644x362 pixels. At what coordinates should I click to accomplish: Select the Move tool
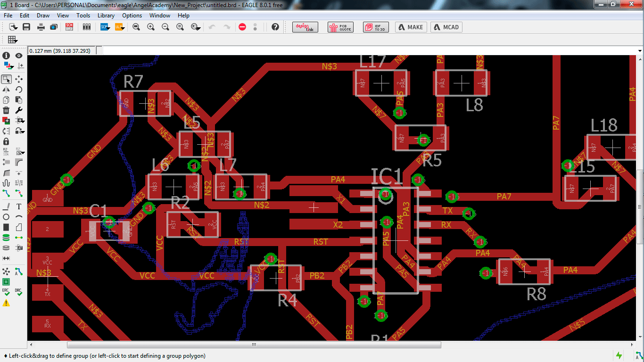[19, 79]
